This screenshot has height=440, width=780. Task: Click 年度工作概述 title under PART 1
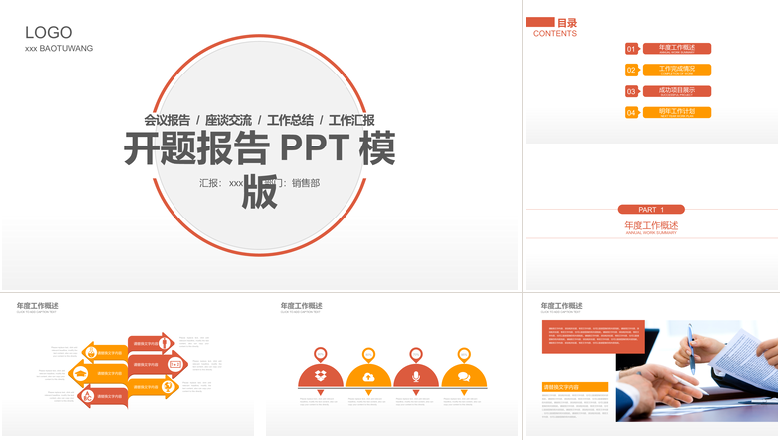651,225
